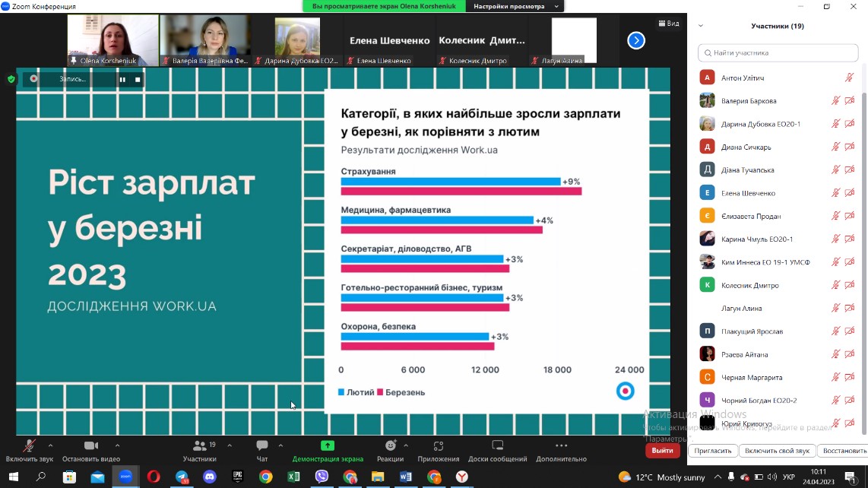
Task: Open the УКР keyboard language switcher
Action: coord(789,477)
